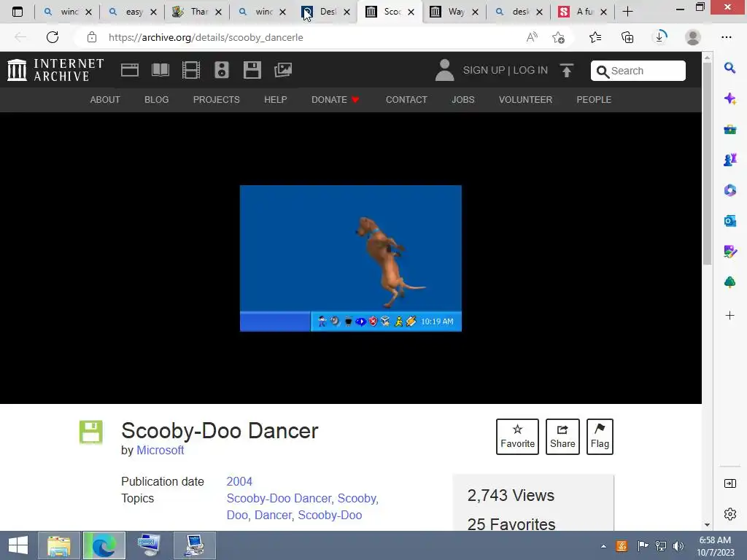Click the Edge sidebar search icon
747x560 pixels.
point(729,68)
